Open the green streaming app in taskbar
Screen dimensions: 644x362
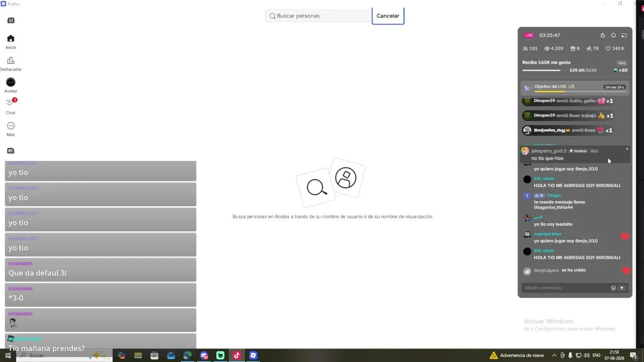pyautogui.click(x=220, y=355)
